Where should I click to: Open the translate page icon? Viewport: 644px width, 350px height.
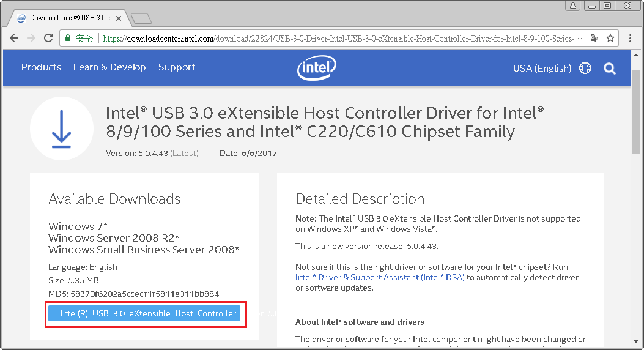coord(594,38)
